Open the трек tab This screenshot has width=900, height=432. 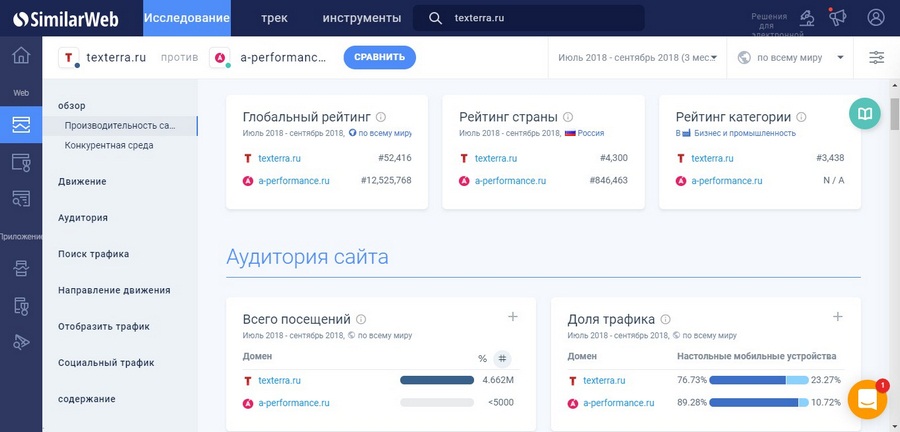274,18
